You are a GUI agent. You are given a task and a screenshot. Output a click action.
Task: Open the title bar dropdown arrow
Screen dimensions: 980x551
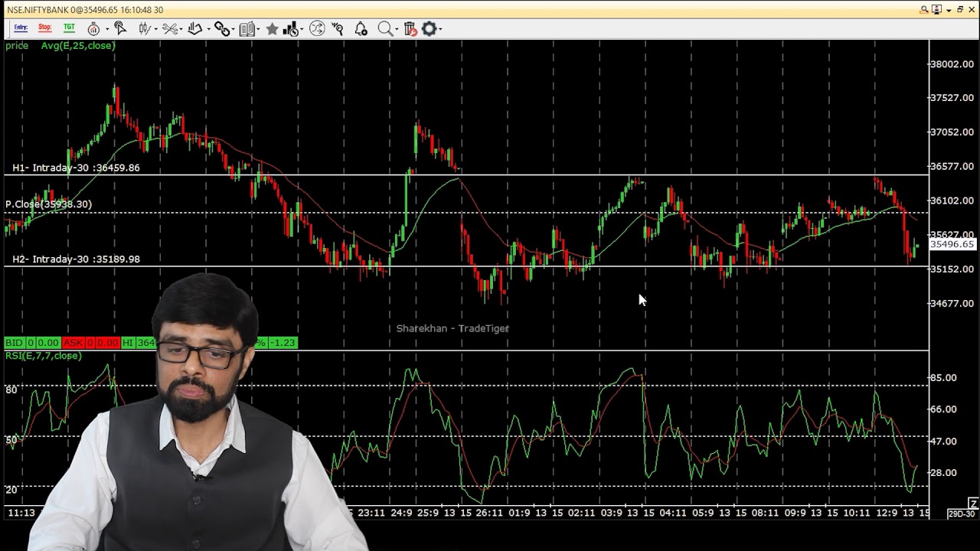(x=949, y=10)
